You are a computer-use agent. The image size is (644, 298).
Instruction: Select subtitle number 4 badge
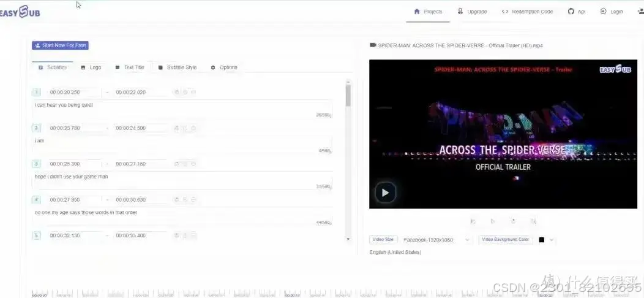coord(36,200)
